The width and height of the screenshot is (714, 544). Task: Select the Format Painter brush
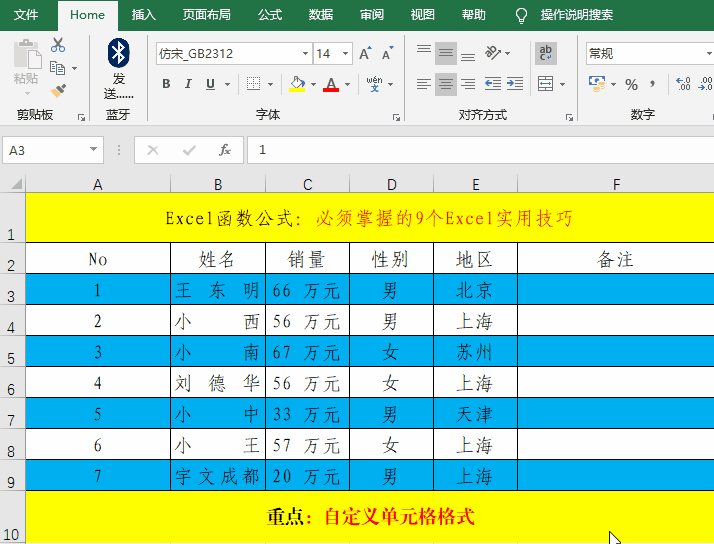(58, 91)
